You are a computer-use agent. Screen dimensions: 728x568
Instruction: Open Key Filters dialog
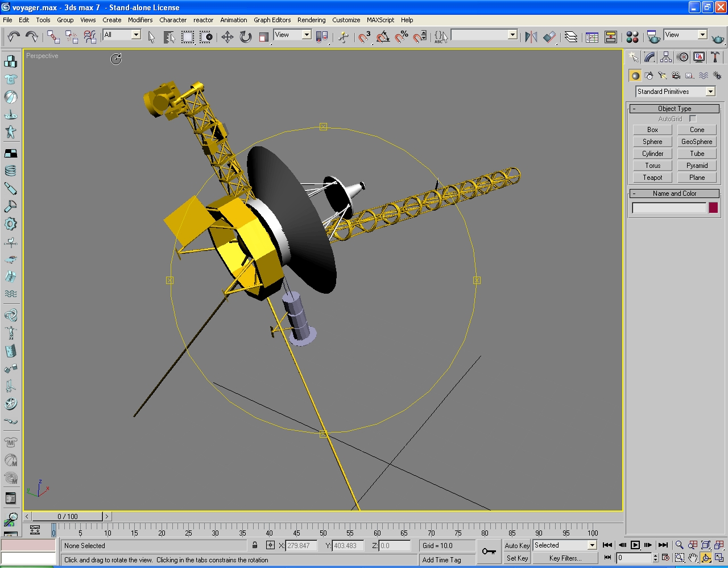[x=565, y=558]
